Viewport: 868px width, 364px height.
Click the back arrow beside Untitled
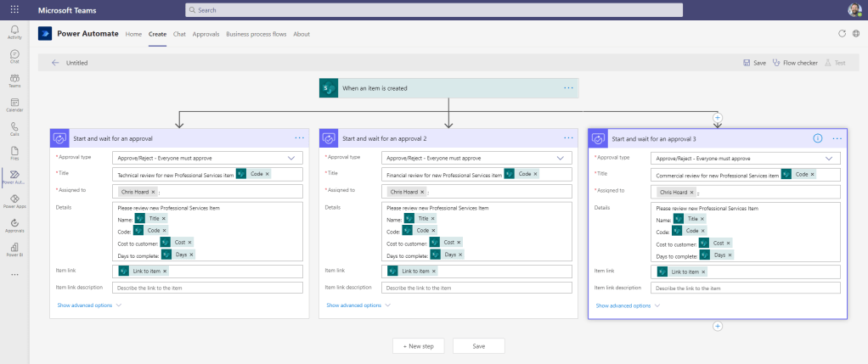point(55,63)
